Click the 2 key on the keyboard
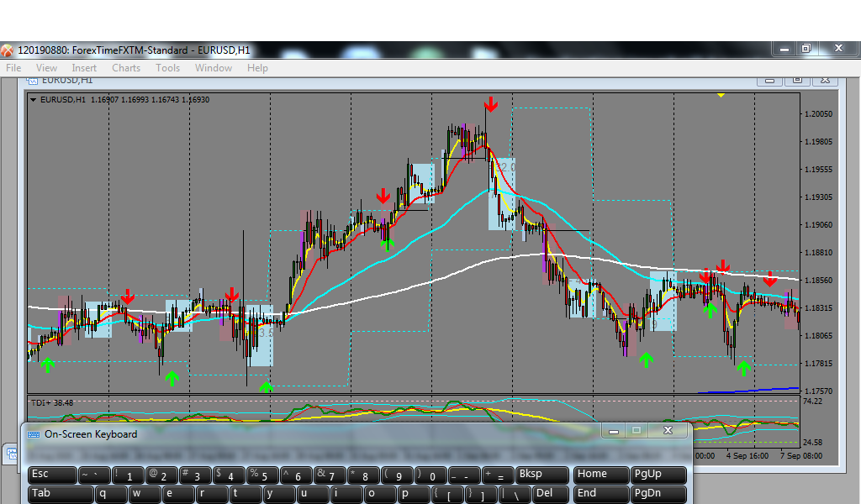The image size is (861, 504). pyautogui.click(x=161, y=475)
